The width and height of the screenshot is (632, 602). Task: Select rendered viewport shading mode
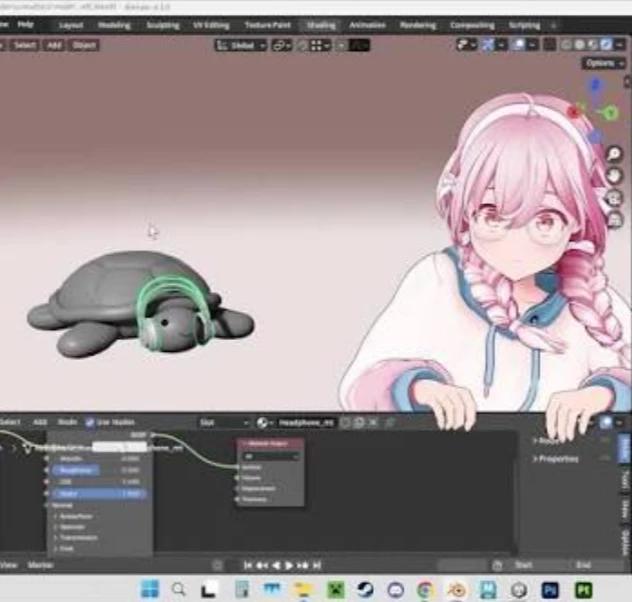tap(606, 44)
